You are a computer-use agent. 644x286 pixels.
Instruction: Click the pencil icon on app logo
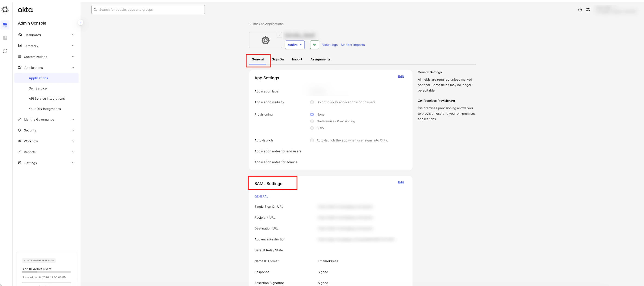coord(279,35)
